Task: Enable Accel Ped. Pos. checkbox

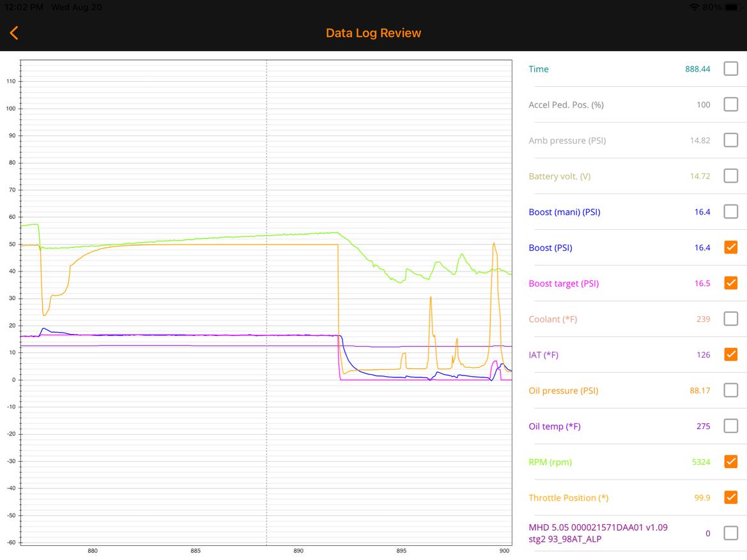Action: (730, 105)
